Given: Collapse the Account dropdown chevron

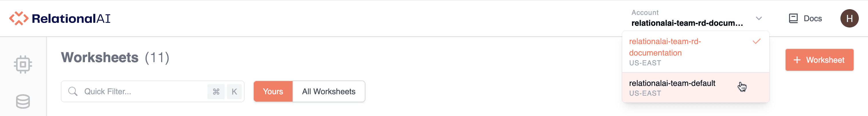Looking at the screenshot, I should tap(759, 19).
